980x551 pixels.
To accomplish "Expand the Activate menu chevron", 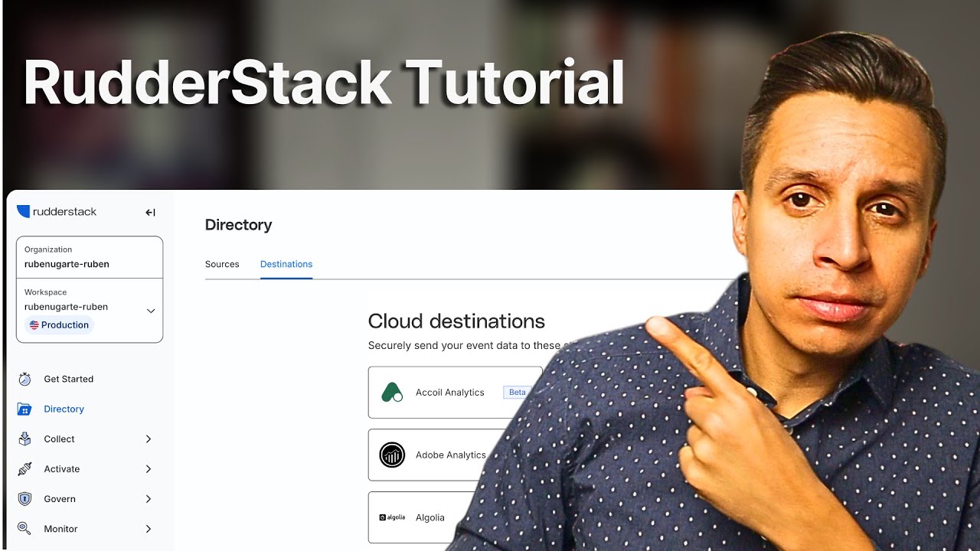I will [149, 469].
